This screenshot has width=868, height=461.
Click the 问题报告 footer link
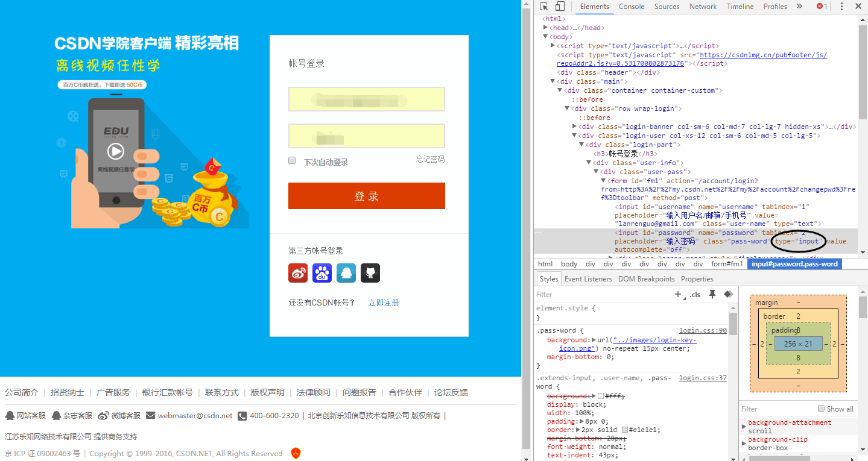tap(360, 392)
